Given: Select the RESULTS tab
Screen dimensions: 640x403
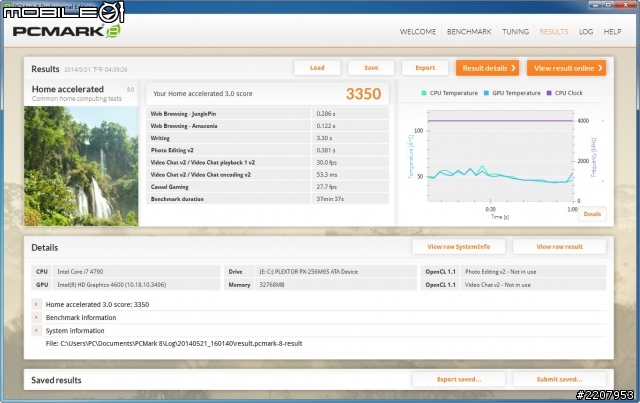Looking at the screenshot, I should coord(553,32).
